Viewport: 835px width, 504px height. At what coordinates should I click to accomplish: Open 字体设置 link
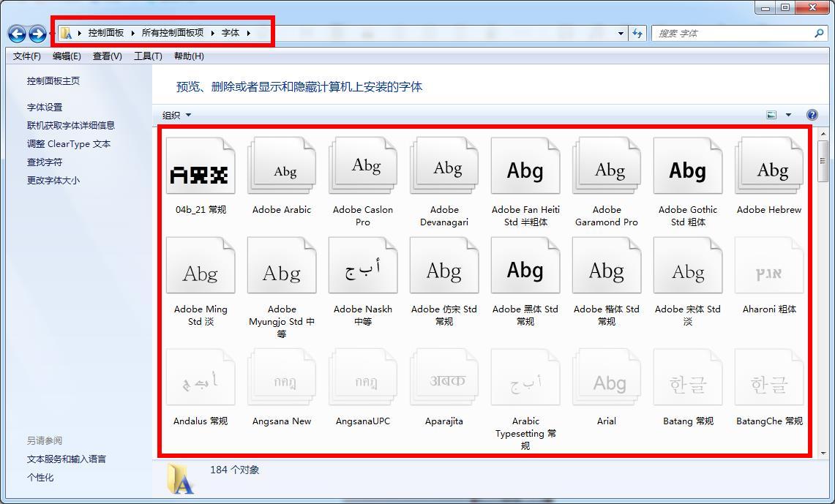[x=45, y=107]
